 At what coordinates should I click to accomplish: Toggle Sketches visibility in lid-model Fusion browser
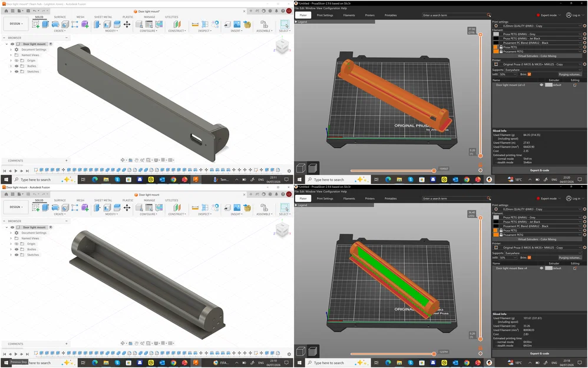click(x=16, y=72)
